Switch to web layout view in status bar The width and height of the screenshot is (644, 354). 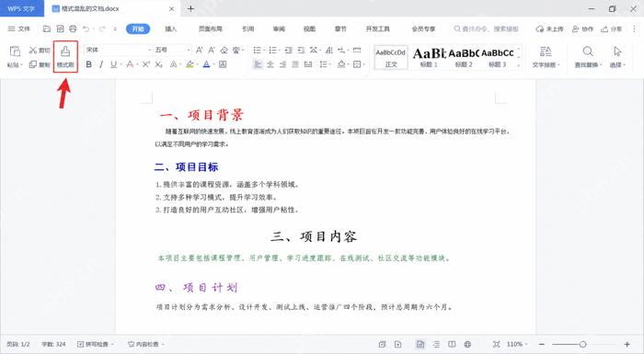[467, 344]
